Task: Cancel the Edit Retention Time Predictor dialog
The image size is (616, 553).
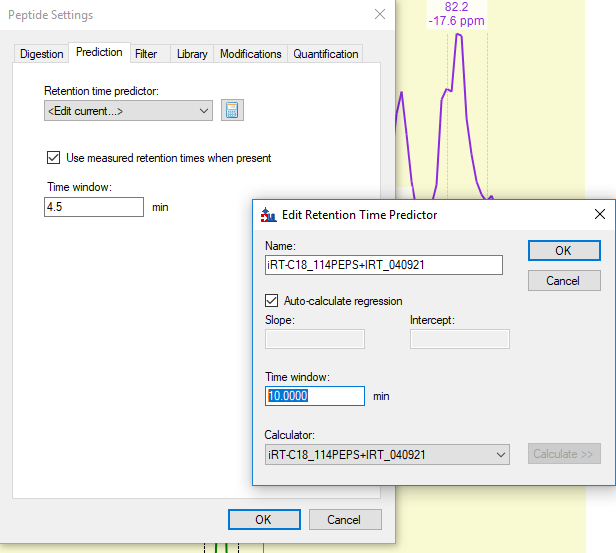Action: pyautogui.click(x=563, y=281)
